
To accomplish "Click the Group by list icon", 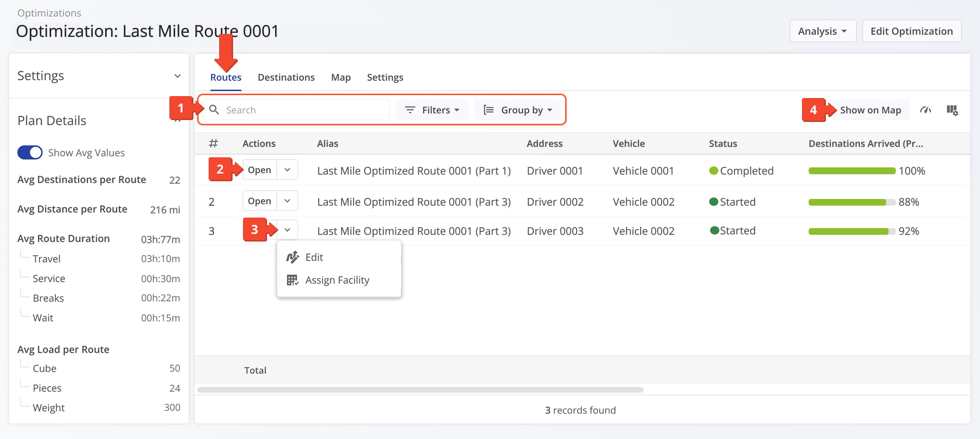I will coord(489,110).
